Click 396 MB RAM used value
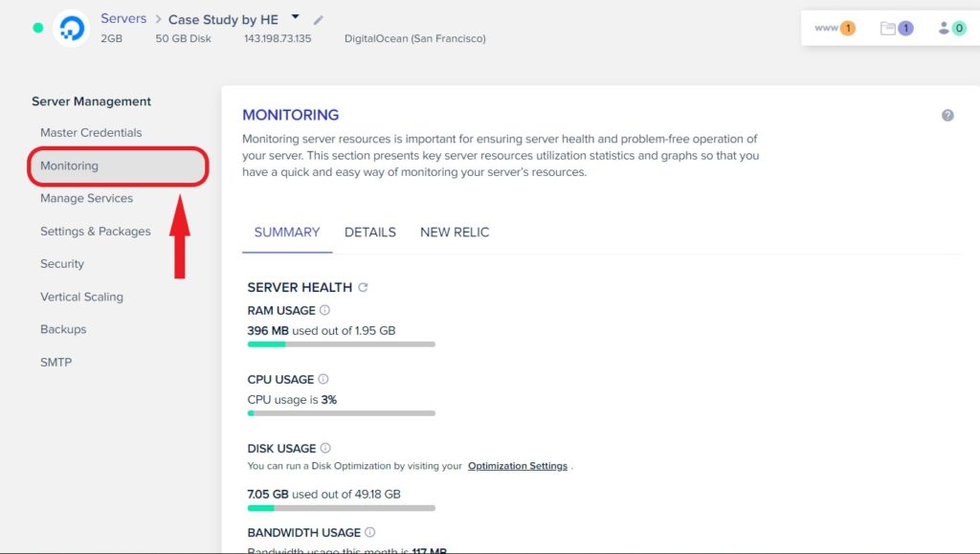The width and height of the screenshot is (980, 554). tap(268, 330)
